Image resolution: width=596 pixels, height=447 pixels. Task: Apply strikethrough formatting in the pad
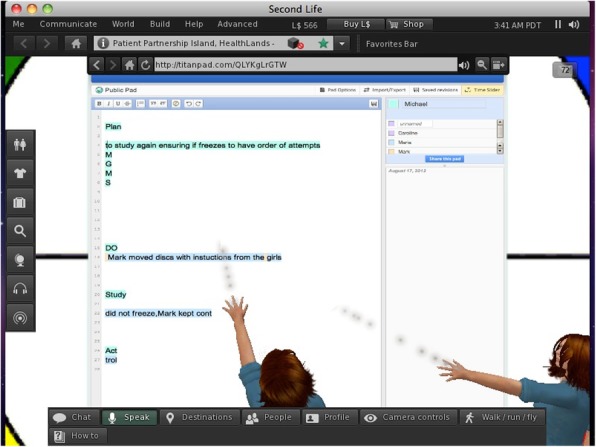127,103
